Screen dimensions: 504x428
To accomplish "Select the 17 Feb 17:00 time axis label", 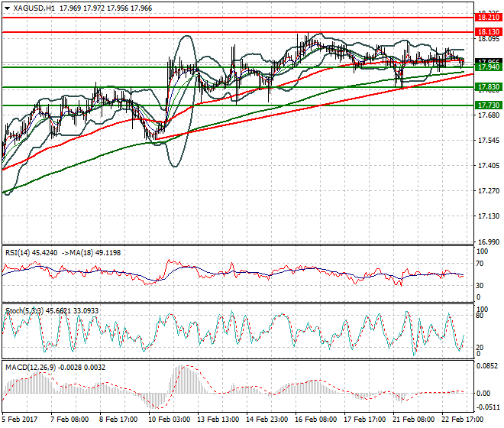I will (364, 420).
